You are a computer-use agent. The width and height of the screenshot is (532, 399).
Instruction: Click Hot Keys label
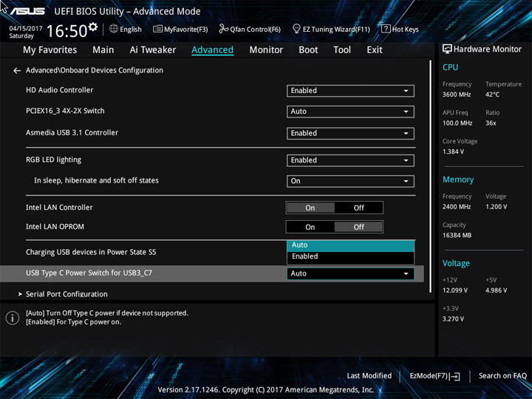point(405,30)
